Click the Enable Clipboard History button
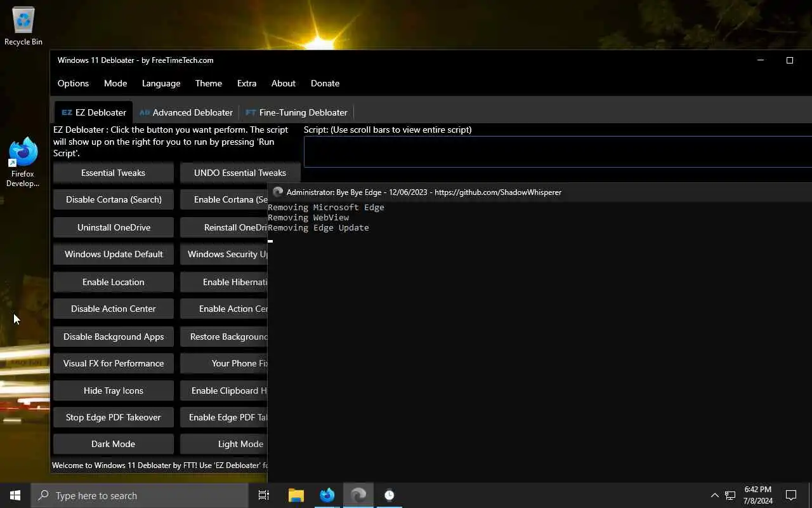Viewport: 812px width, 508px height. pos(224,391)
